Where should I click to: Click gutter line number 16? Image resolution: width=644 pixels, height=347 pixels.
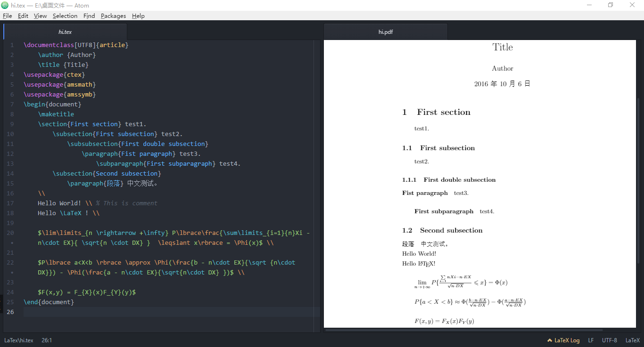(x=11, y=194)
